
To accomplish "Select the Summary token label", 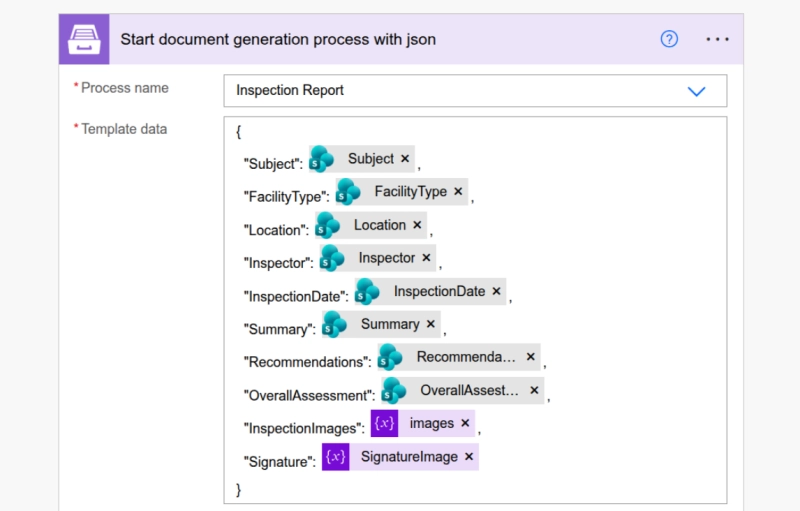I will 390,324.
